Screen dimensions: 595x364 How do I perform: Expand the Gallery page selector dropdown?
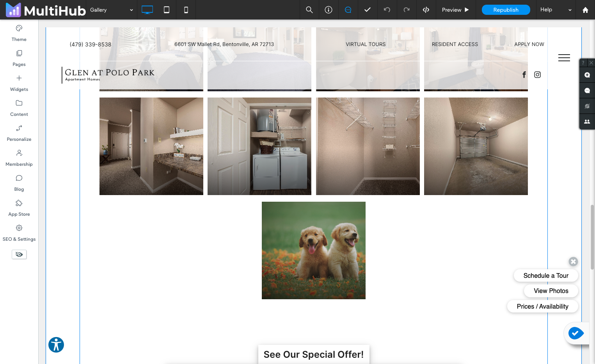pyautogui.click(x=112, y=10)
